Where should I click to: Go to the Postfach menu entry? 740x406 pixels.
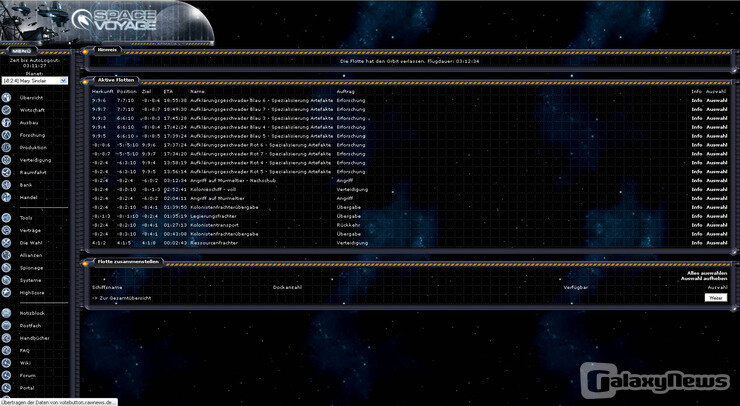30,326
